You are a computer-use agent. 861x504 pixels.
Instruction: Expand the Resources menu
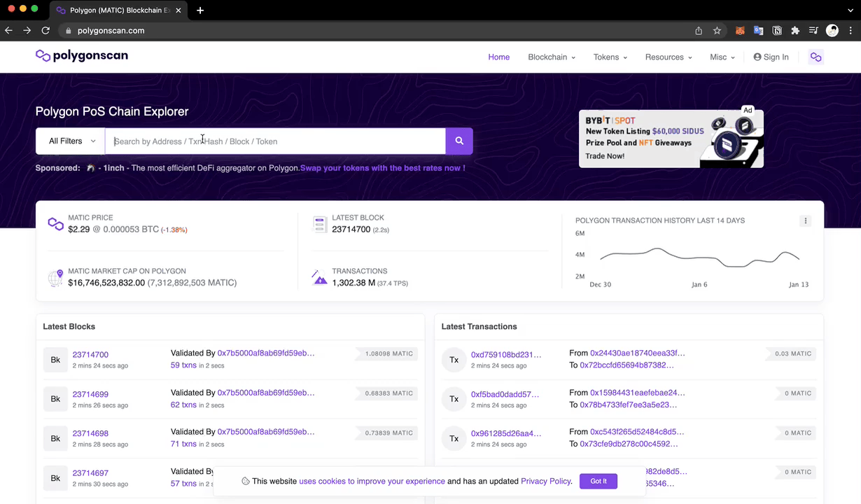click(668, 57)
